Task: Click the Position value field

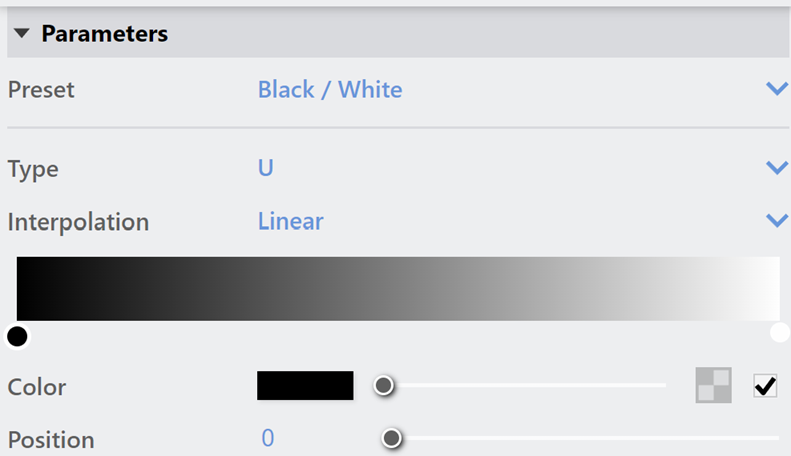Action: [x=268, y=438]
